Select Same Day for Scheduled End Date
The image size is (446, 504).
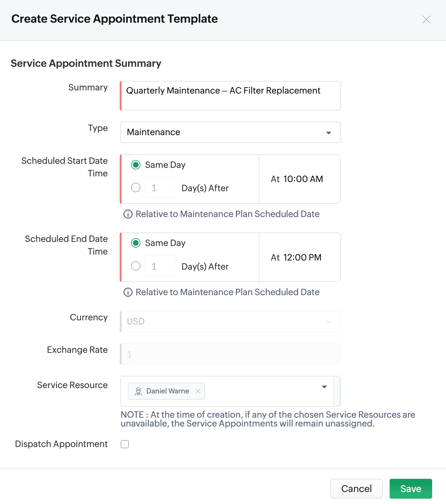pos(136,243)
